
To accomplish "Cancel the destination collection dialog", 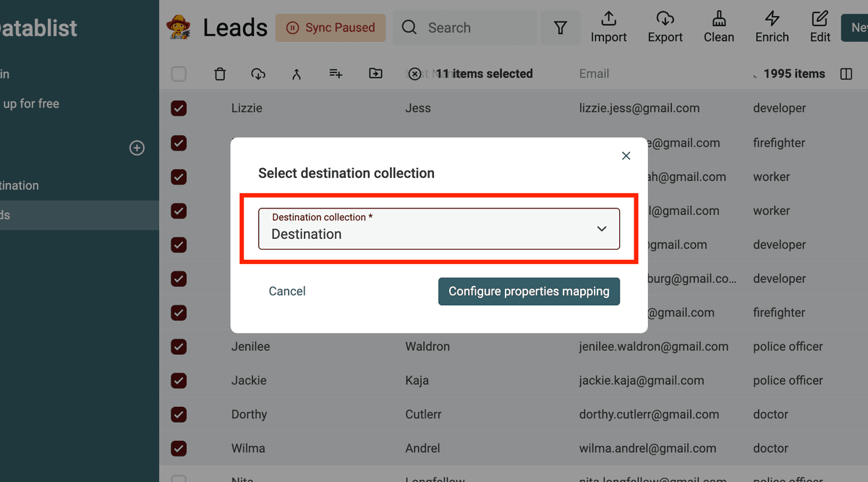I will 287,291.
